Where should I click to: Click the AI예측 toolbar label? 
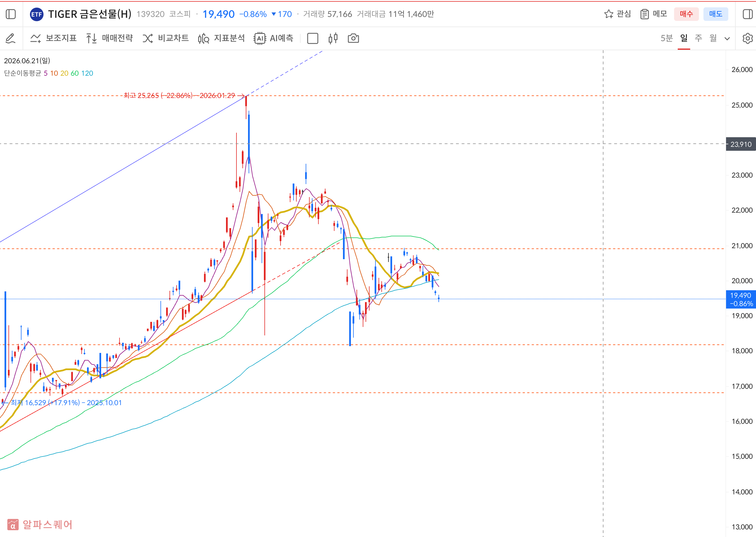point(282,38)
